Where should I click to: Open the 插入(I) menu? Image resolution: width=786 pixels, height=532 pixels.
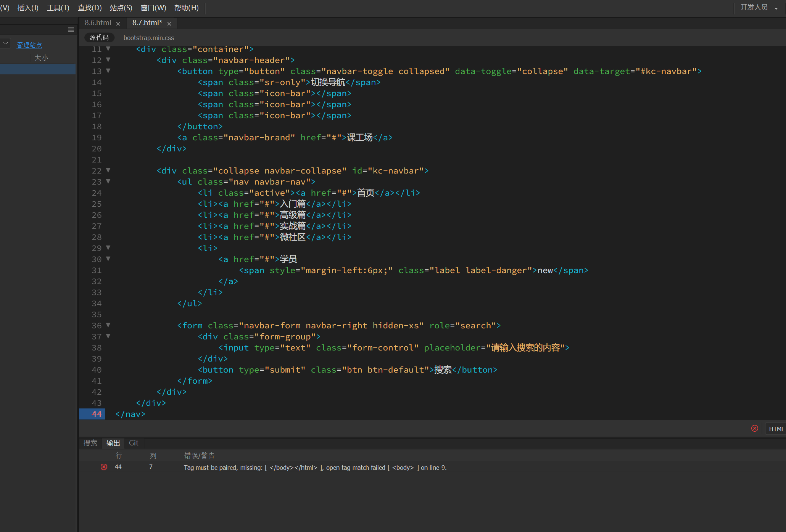point(28,8)
